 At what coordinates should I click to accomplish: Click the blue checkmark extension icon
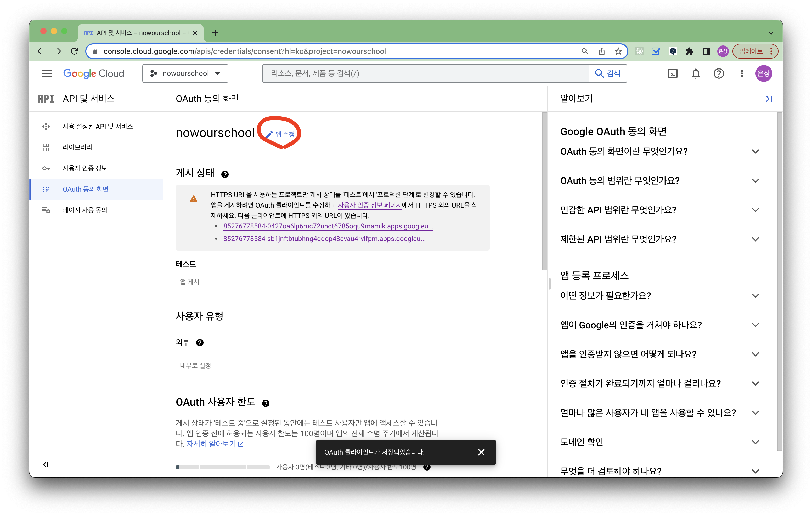(656, 51)
